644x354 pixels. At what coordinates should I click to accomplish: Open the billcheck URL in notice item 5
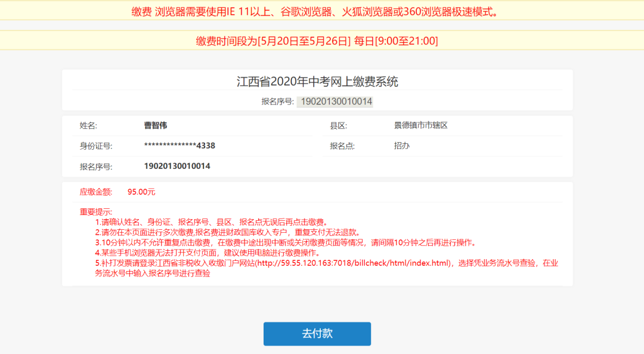353,263
